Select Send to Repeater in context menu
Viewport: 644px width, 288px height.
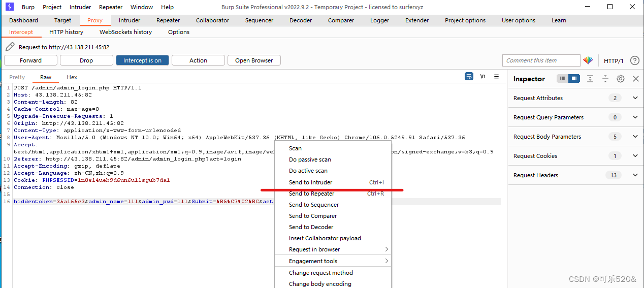(333, 194)
